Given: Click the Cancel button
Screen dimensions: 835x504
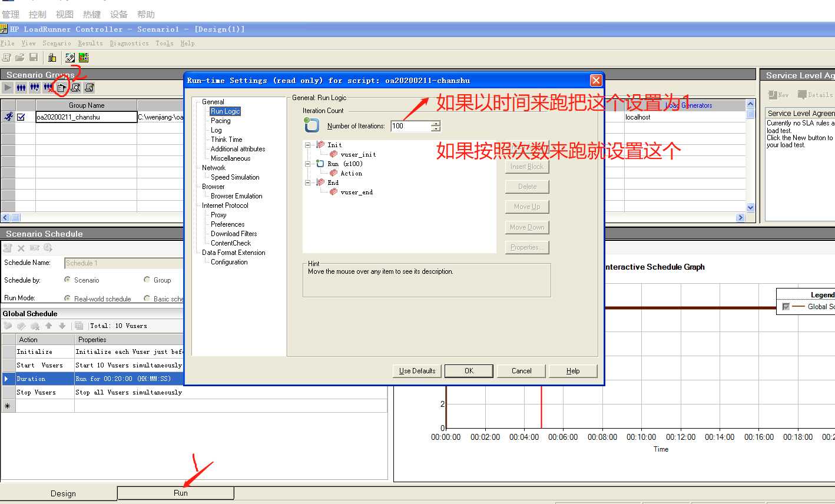Looking at the screenshot, I should [x=521, y=371].
